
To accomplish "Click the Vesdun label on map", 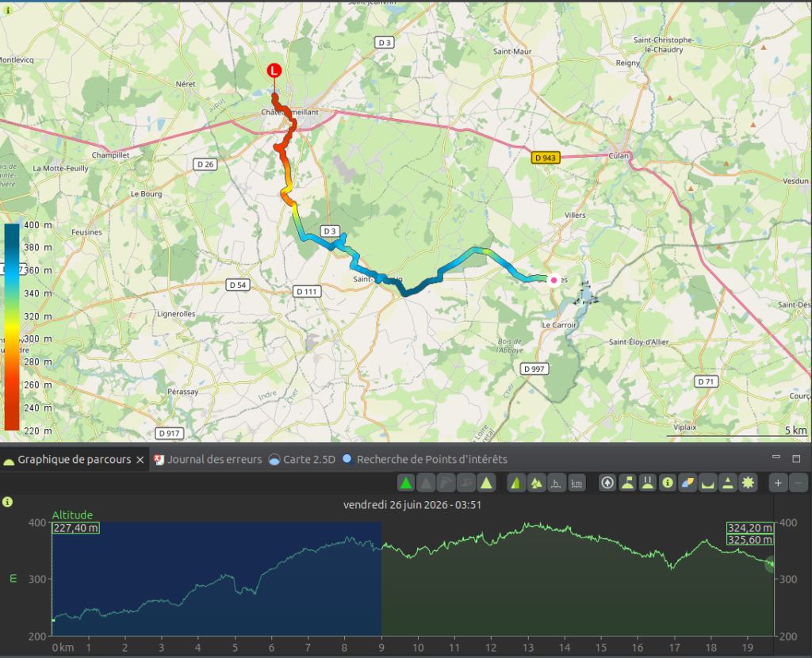I will click(795, 181).
